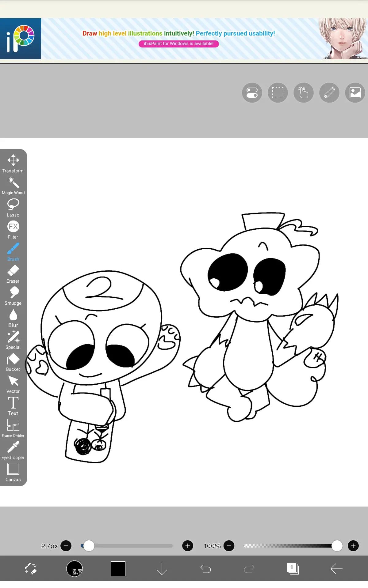Open the black color swatch
The image size is (368, 588).
[118, 569]
